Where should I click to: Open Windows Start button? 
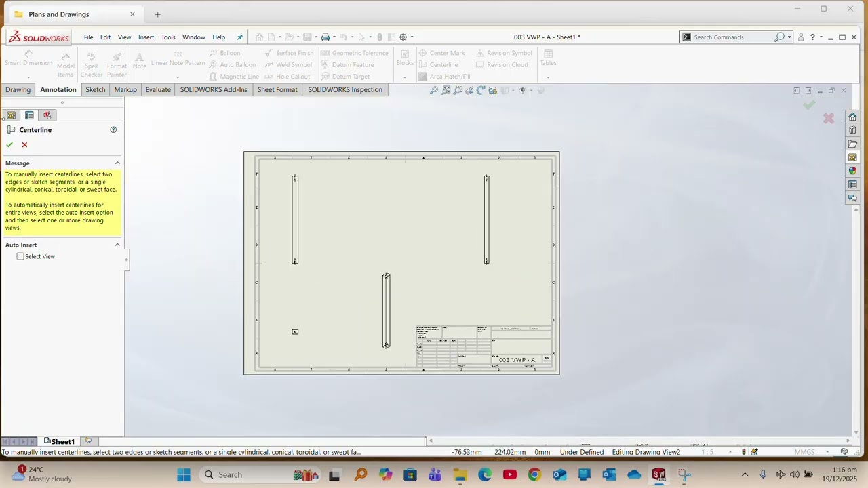point(184,474)
